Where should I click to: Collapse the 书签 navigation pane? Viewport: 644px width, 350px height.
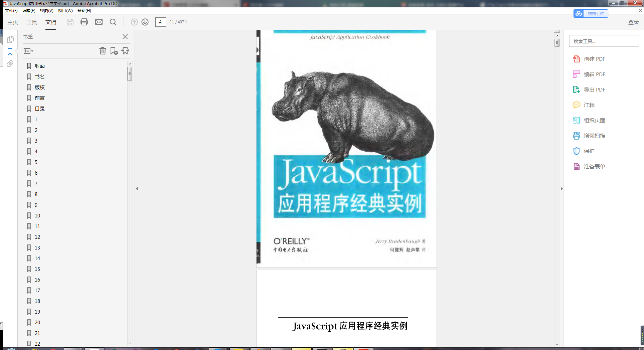(125, 37)
